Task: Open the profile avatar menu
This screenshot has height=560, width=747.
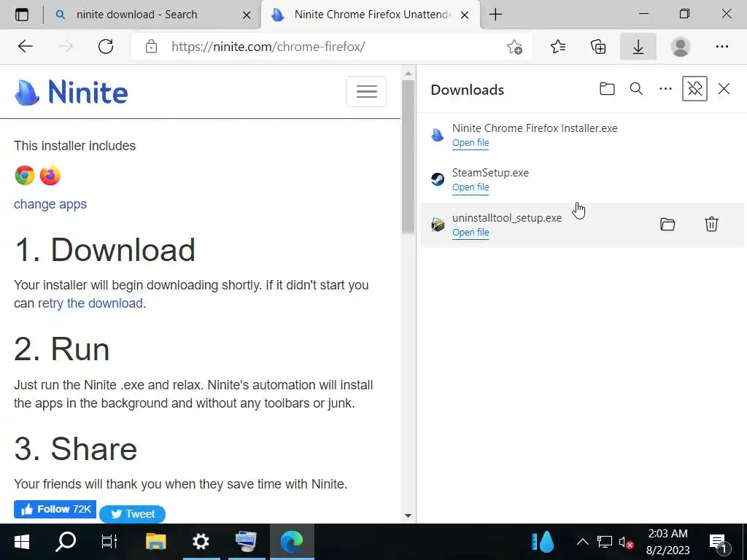Action: [681, 46]
